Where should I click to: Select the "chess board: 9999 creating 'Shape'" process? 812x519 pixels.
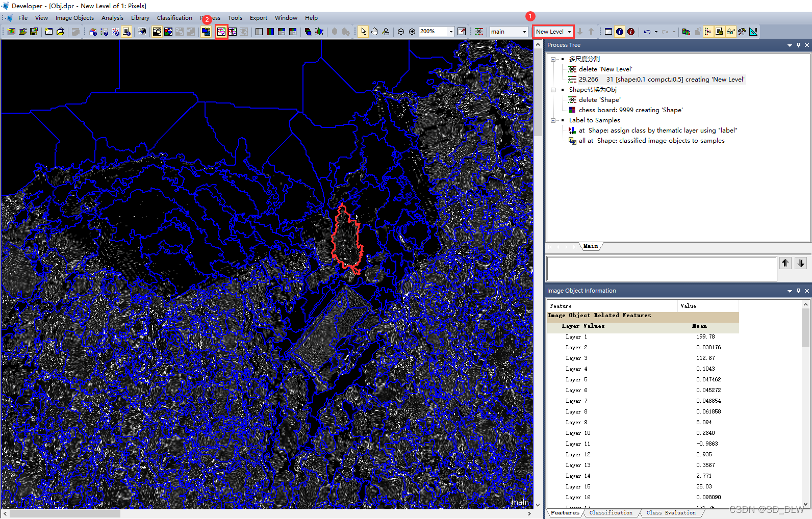point(630,110)
